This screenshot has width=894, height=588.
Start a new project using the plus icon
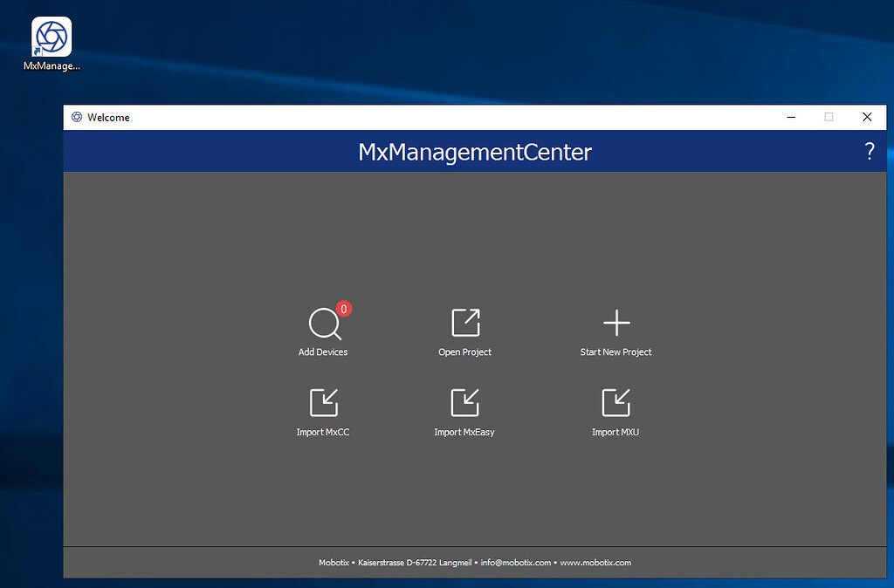615,323
